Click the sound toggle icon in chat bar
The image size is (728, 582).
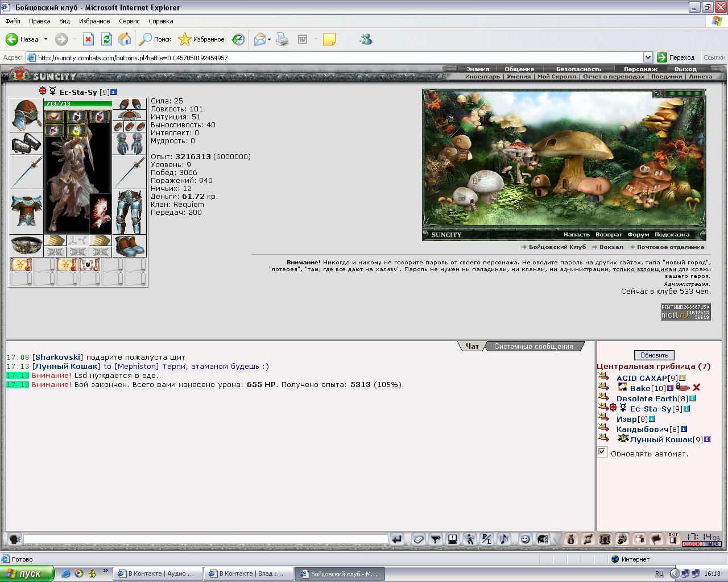[503, 539]
